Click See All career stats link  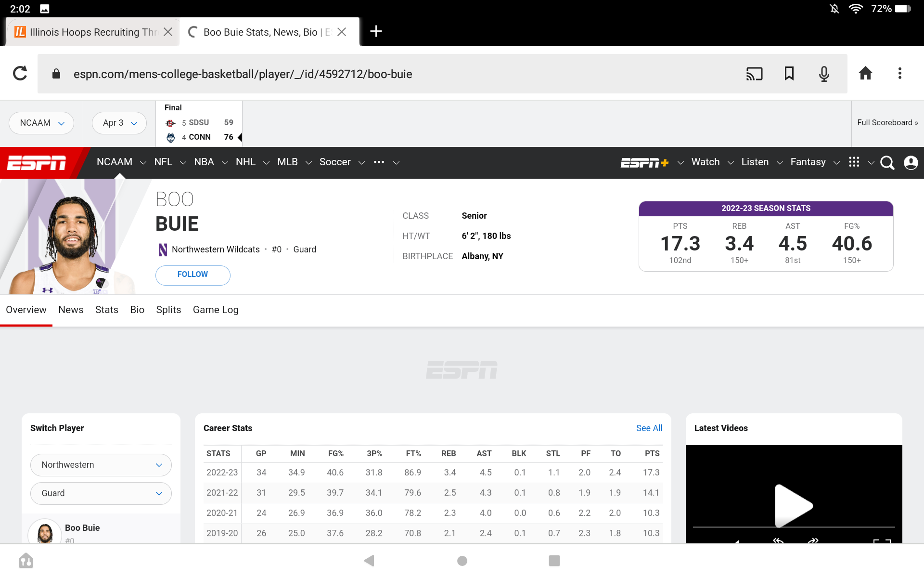(649, 428)
